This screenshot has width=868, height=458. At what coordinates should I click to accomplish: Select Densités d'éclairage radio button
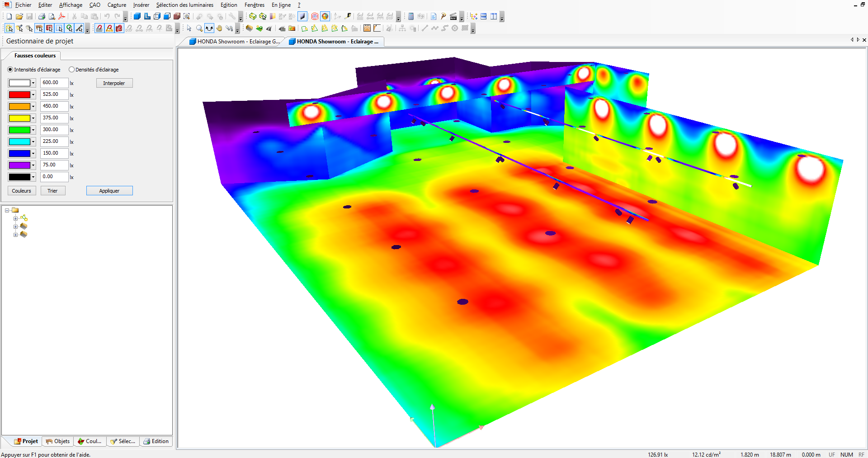(71, 70)
